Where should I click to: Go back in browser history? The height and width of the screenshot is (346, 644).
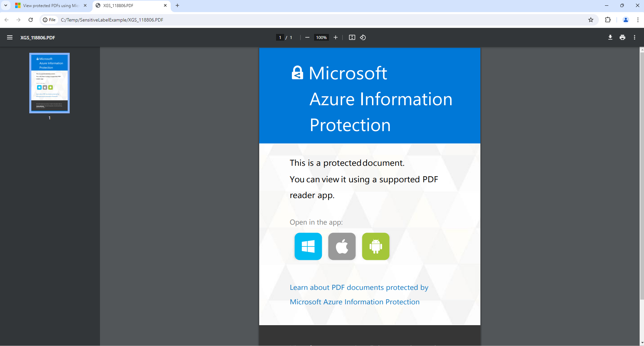(x=6, y=20)
